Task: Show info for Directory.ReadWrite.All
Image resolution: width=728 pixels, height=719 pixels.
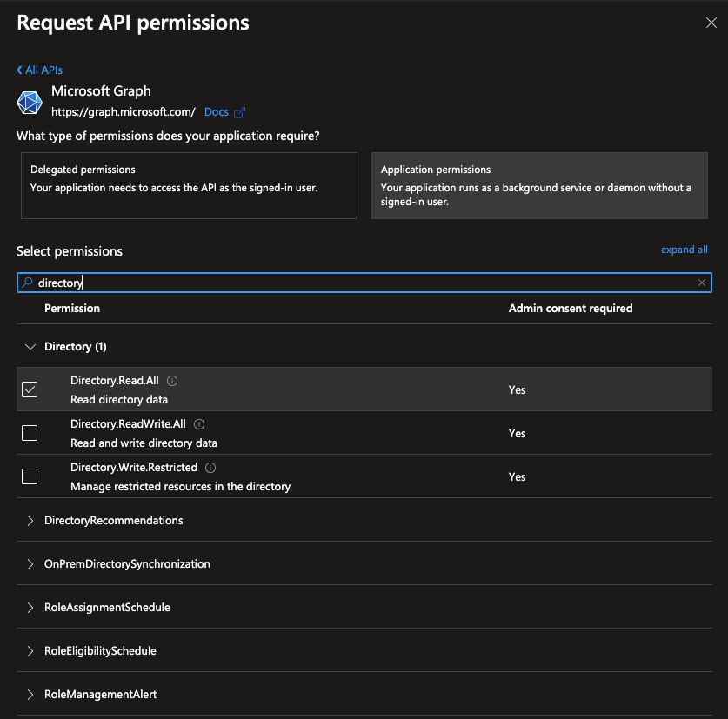Action: [x=199, y=424]
